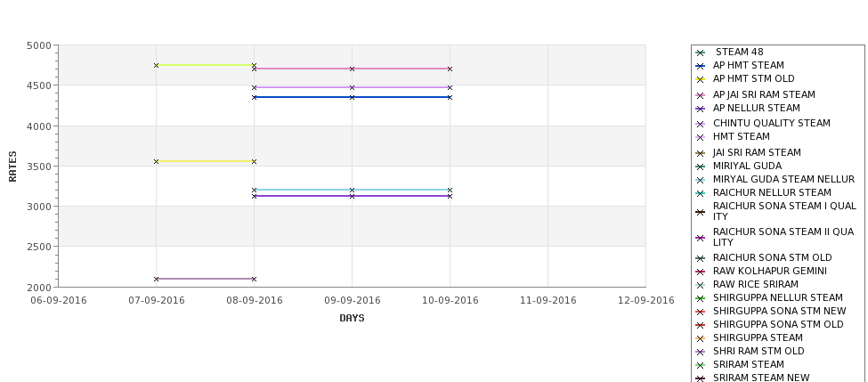This screenshot has width=868, height=382.
Task: Click the MIRIYAL GUDA legend marker icon
Action: click(700, 167)
